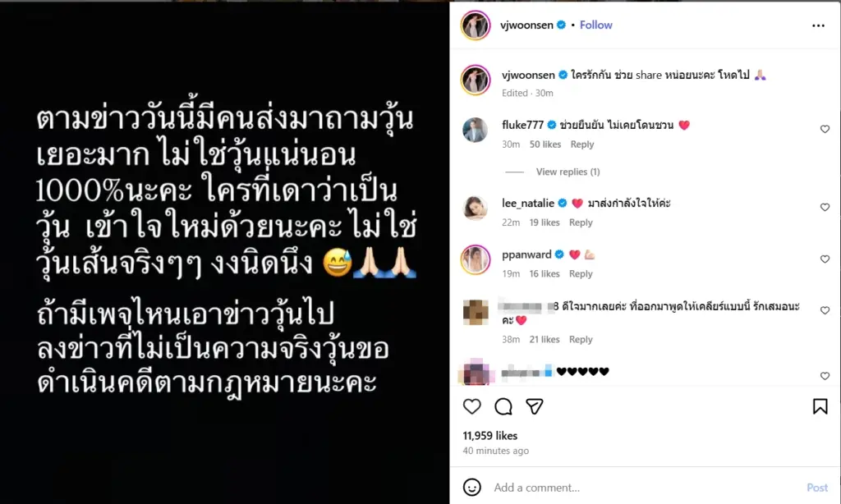
Task: Reply to fluke777's comment
Action: point(582,144)
